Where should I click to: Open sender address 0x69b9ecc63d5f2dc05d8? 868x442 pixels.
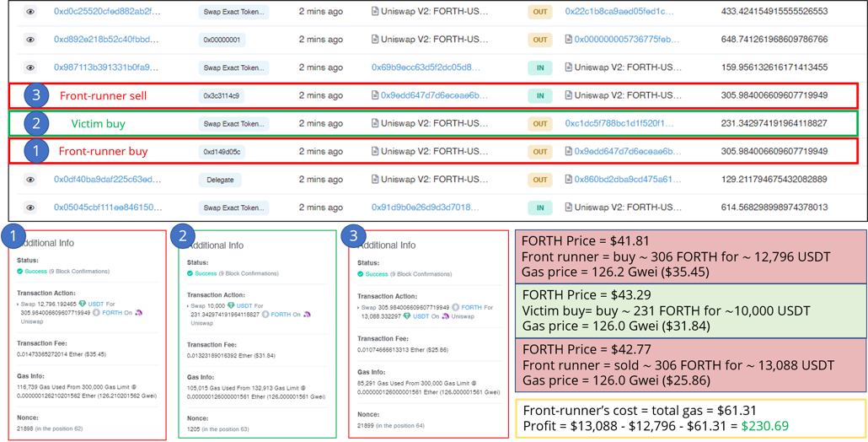point(426,67)
